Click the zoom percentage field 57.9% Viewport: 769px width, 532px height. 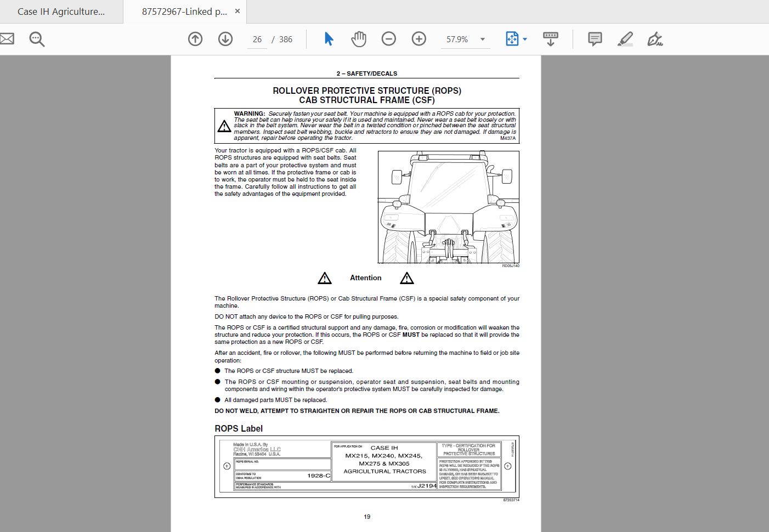(457, 39)
